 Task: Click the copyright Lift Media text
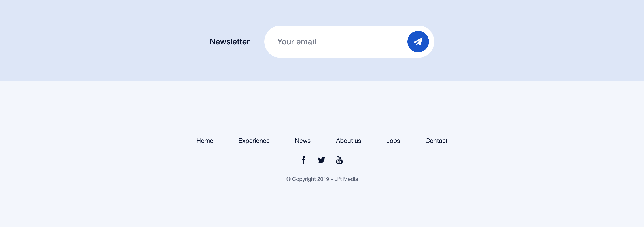[322, 179]
